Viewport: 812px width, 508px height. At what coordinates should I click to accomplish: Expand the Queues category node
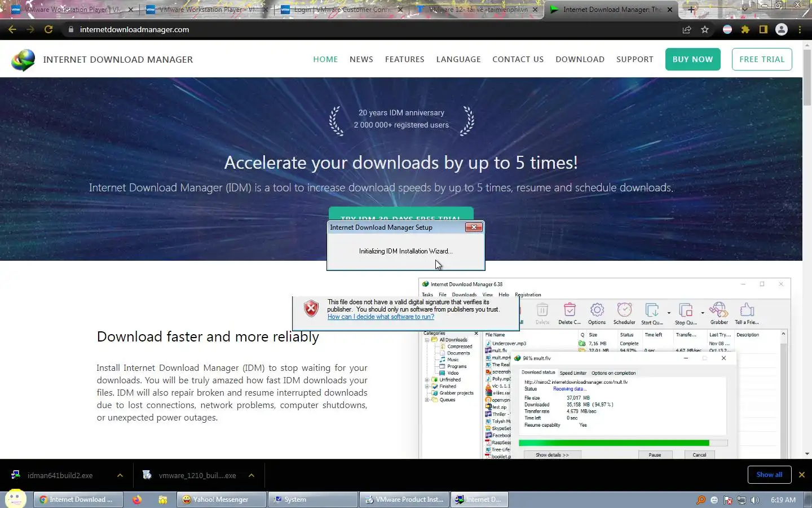pyautogui.click(x=427, y=400)
